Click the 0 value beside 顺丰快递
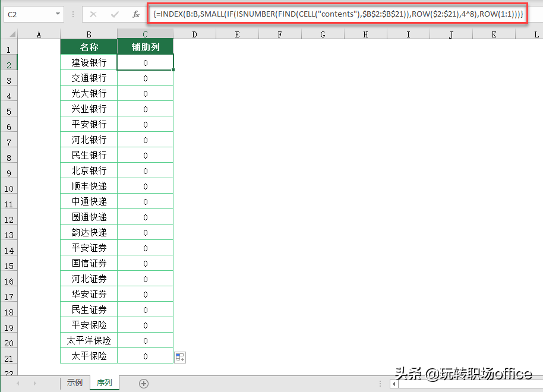Image resolution: width=543 pixels, height=392 pixels. tap(145, 186)
